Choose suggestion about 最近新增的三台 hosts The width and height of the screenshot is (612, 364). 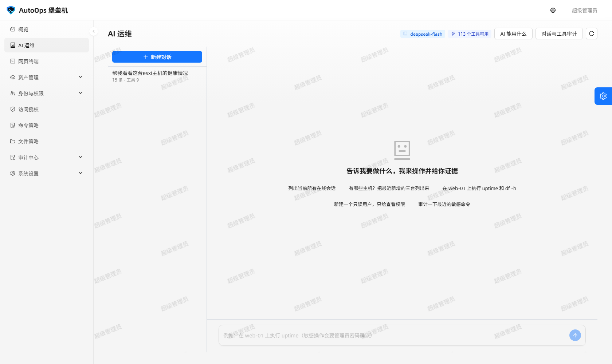[389, 188]
